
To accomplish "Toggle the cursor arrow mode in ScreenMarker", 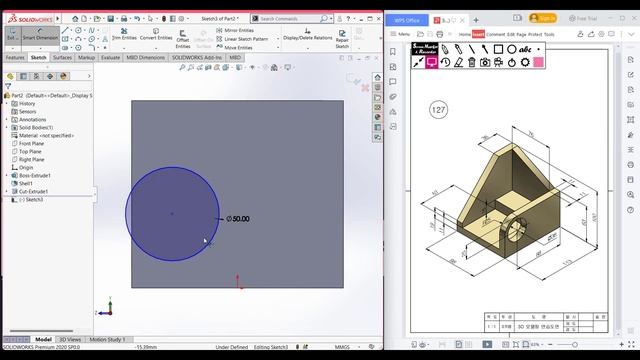I will [x=418, y=62].
